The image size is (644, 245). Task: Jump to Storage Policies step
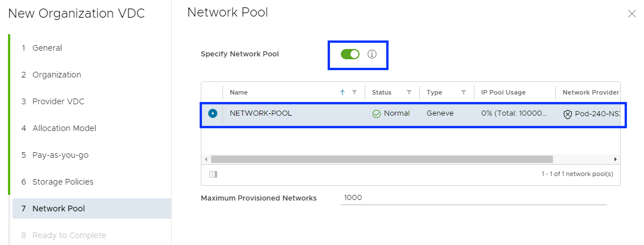coord(63,182)
